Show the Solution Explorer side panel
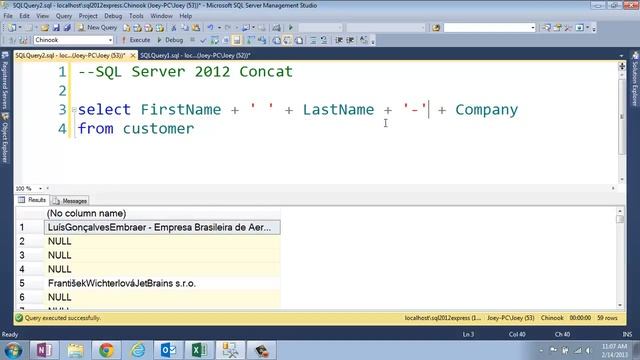Viewport: 640px width, 360px height. pyautogui.click(x=635, y=80)
